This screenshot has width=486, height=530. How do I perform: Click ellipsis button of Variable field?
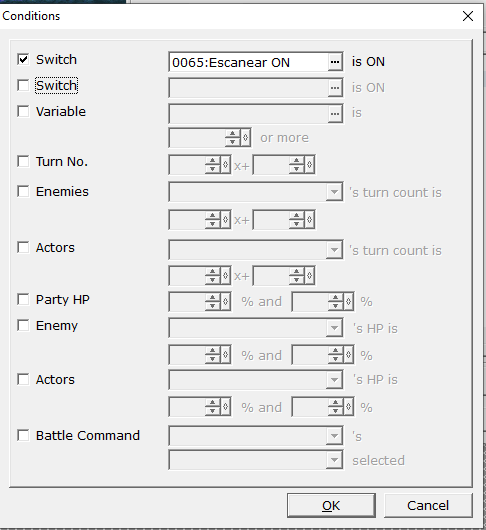(x=335, y=114)
